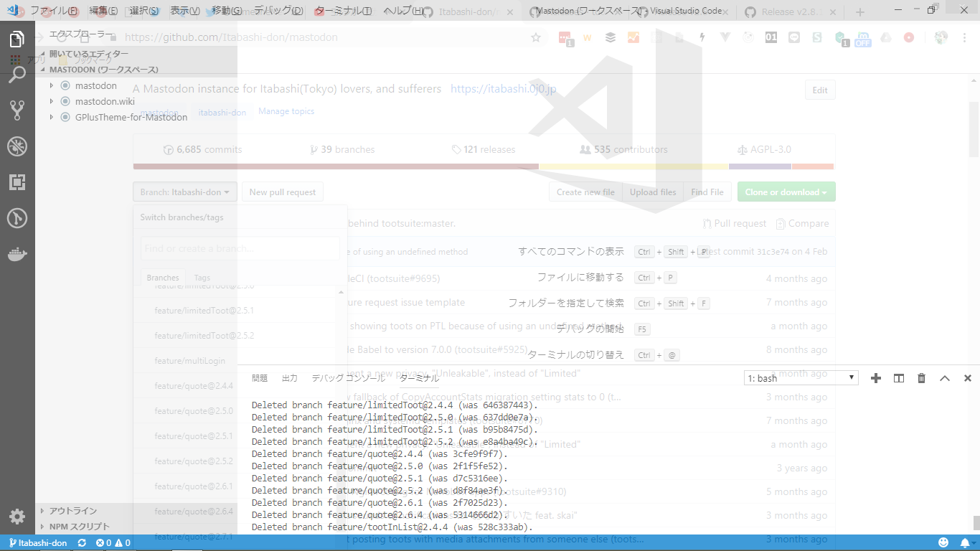Open the Extensions view
Screen dimensions: 980x551
click(x=17, y=182)
